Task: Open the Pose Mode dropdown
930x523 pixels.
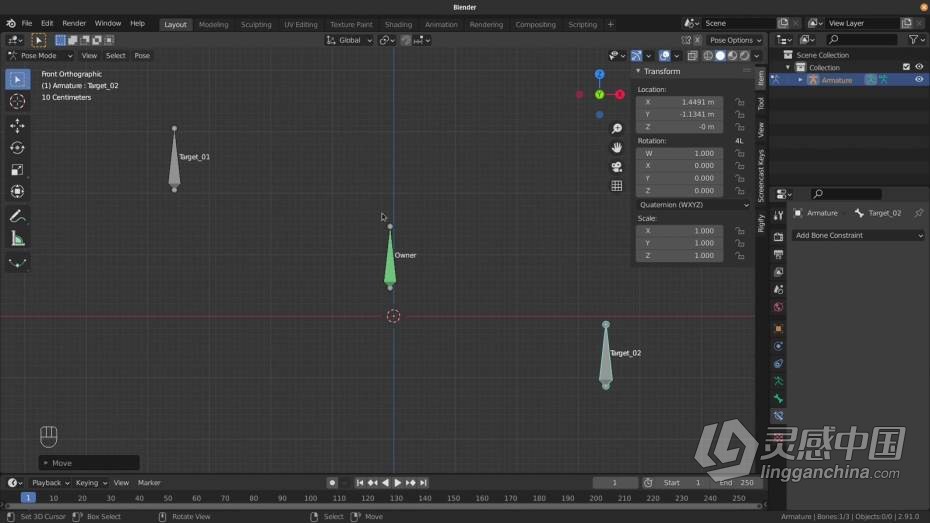Action: coord(40,56)
